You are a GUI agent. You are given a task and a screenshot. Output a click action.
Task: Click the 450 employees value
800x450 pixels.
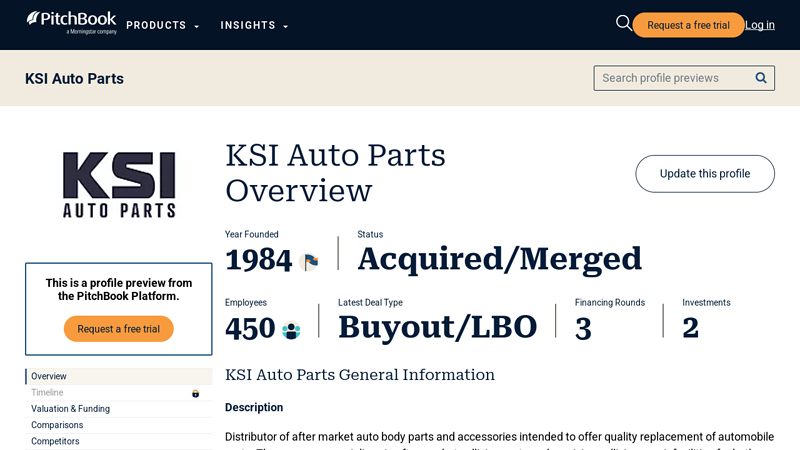[250, 328]
